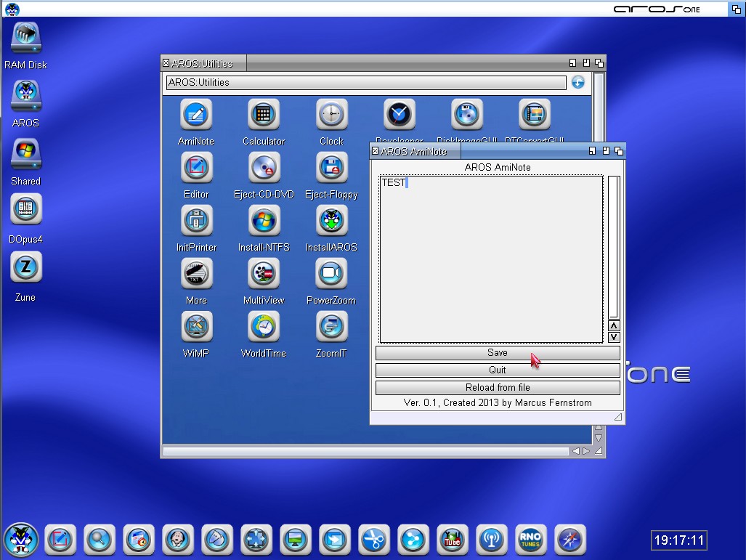Launch the Clock utility icon

point(331,115)
